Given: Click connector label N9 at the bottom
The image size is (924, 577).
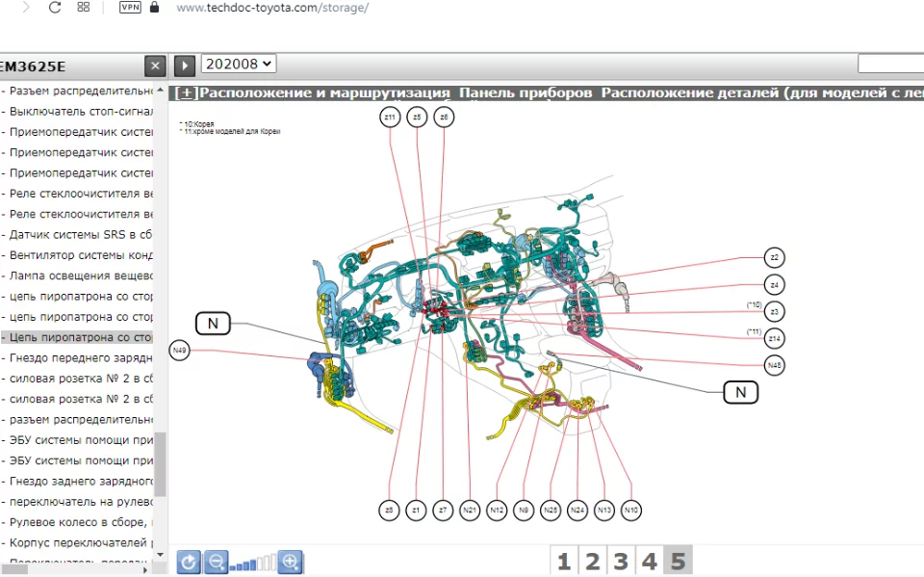Looking at the screenshot, I should point(524,511).
